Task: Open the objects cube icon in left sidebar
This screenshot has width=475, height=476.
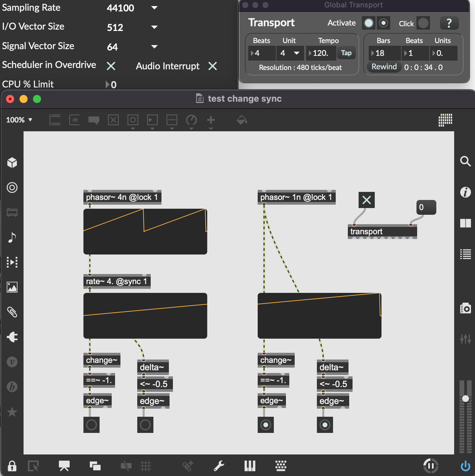Action: coord(12,163)
